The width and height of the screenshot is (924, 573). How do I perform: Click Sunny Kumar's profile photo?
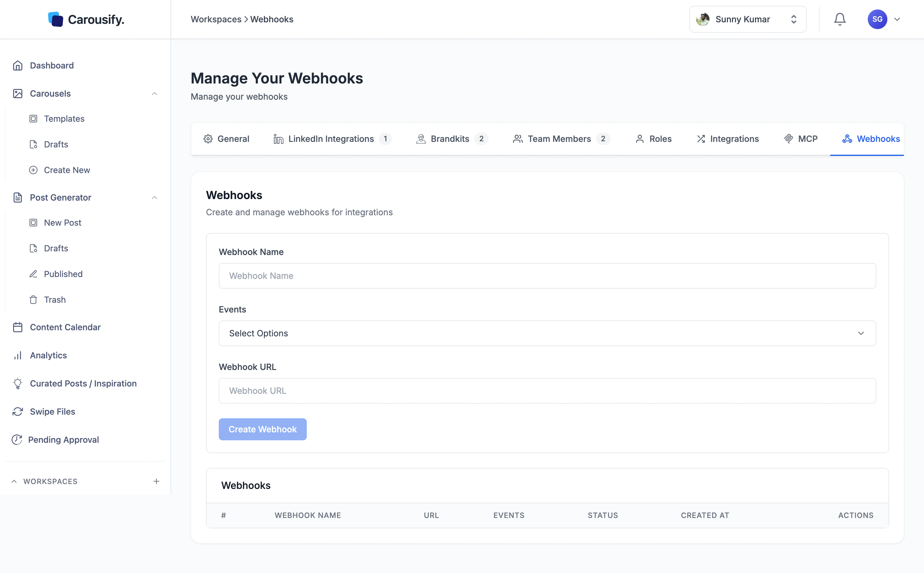tap(703, 19)
